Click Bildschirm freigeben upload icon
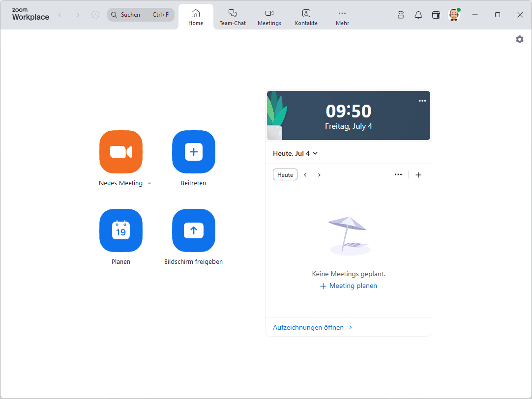The width and height of the screenshot is (532, 399). click(193, 230)
